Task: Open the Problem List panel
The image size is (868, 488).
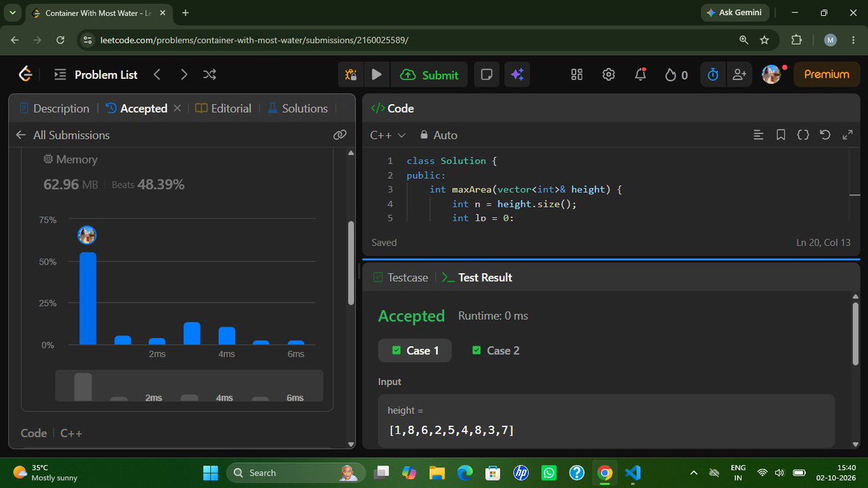Action: [96, 74]
